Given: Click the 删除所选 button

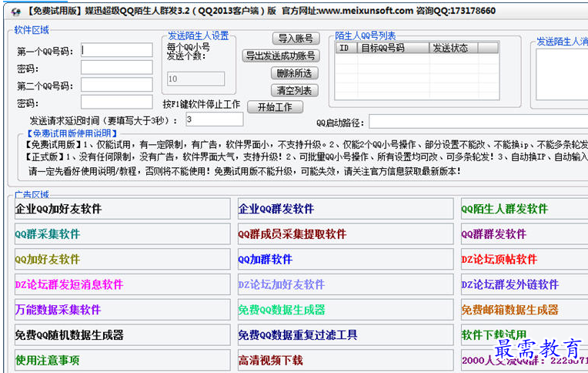Looking at the screenshot, I should point(294,73).
